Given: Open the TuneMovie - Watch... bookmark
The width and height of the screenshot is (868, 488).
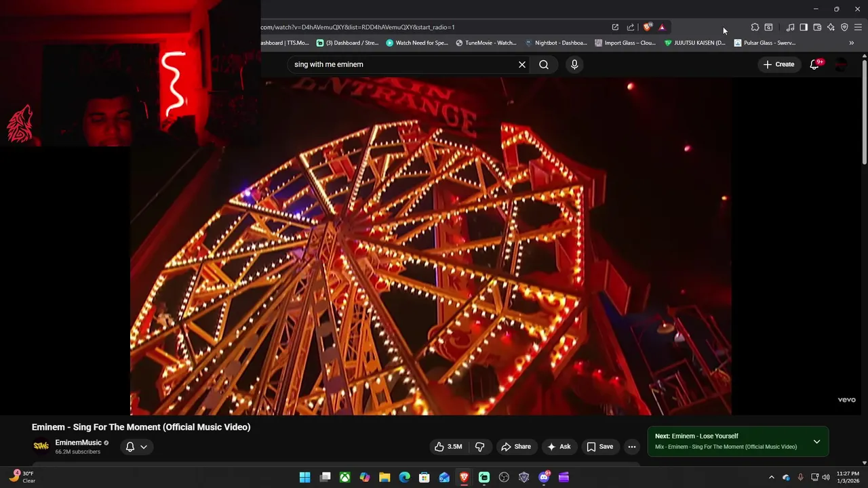Looking at the screenshot, I should (486, 43).
